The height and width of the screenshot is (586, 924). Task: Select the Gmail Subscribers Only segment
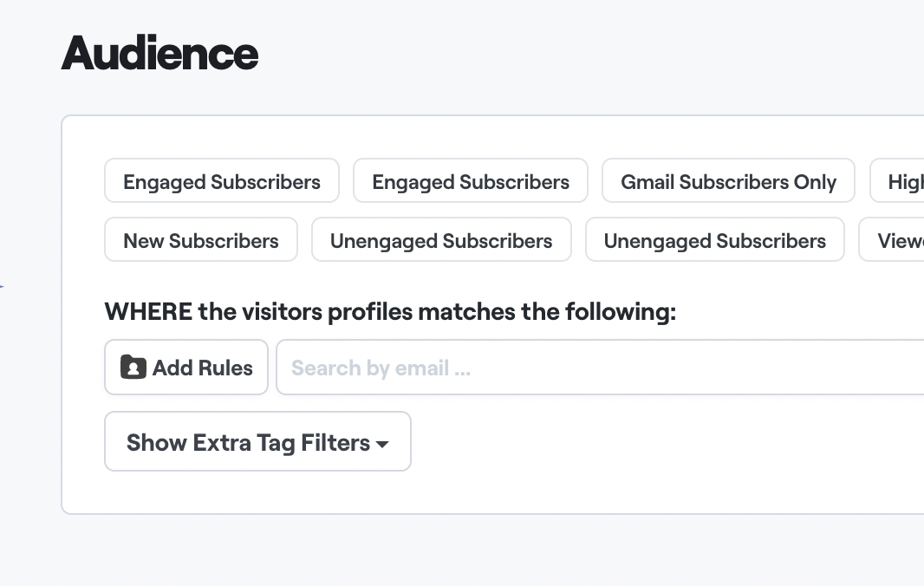[x=728, y=182]
